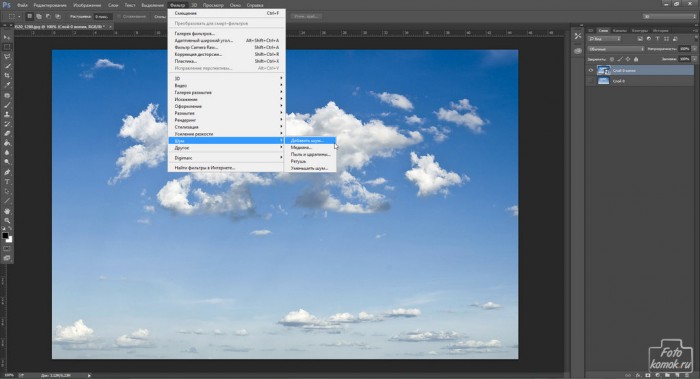
Task: Click the type layer filter icon
Action: pos(657,39)
